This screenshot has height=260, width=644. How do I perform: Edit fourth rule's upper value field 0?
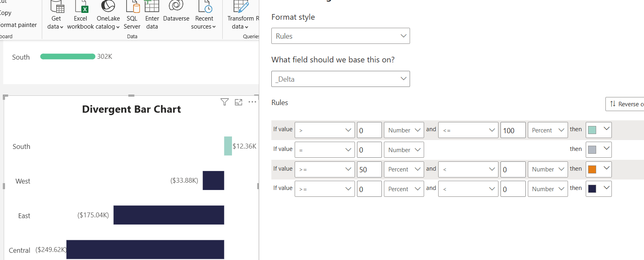[x=513, y=189]
